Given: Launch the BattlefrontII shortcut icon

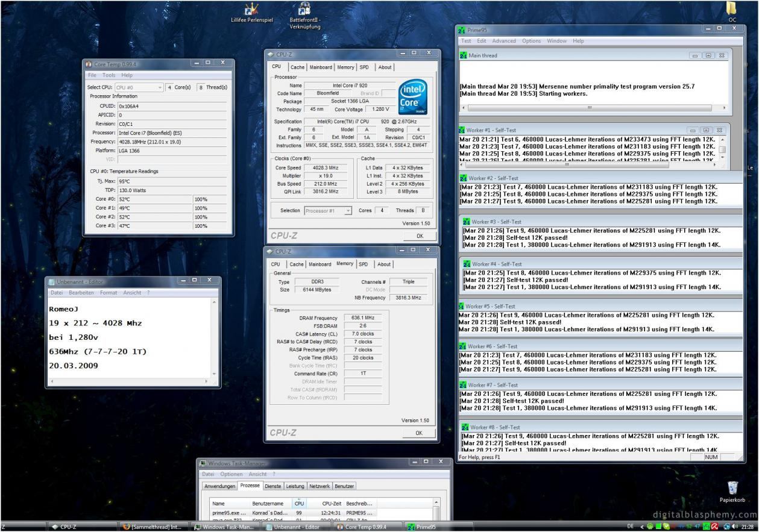Looking at the screenshot, I should tap(305, 9).
